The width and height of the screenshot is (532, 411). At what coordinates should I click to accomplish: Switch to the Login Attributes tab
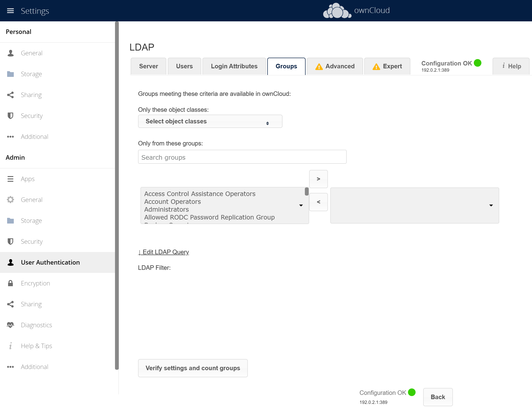tap(234, 66)
